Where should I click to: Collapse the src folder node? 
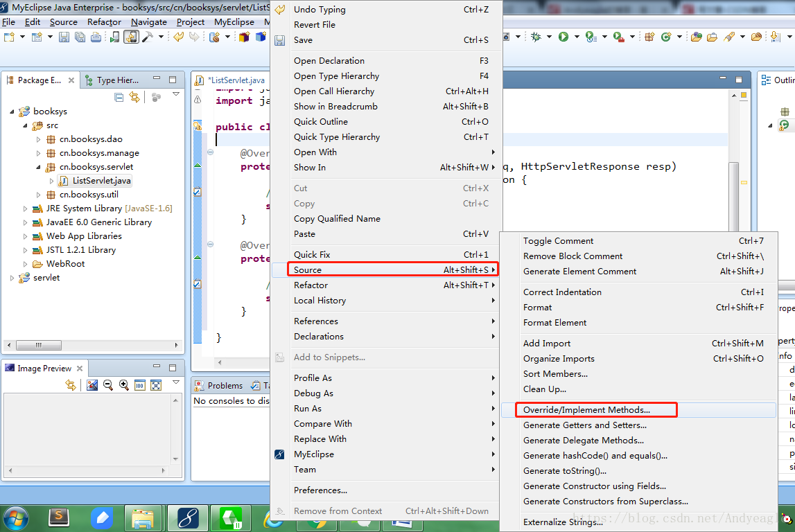(25, 125)
